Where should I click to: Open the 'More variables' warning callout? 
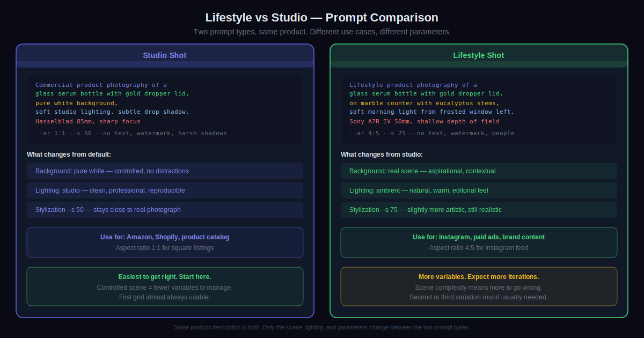tap(478, 286)
